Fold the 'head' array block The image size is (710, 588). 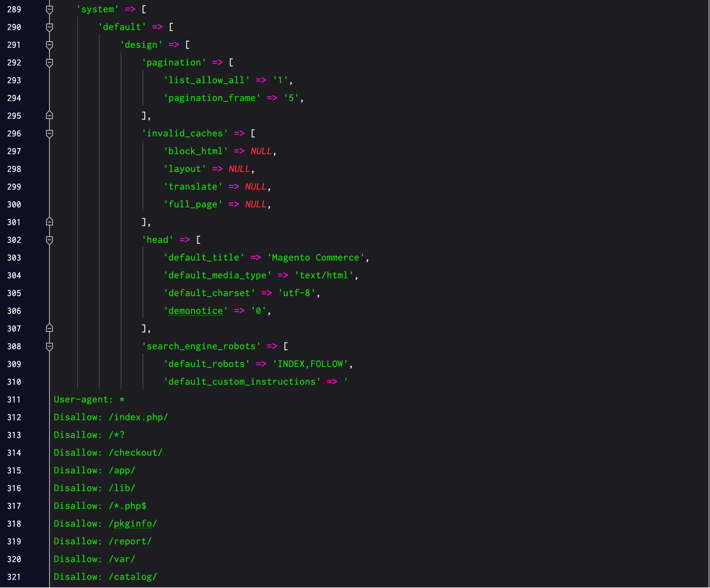49,240
